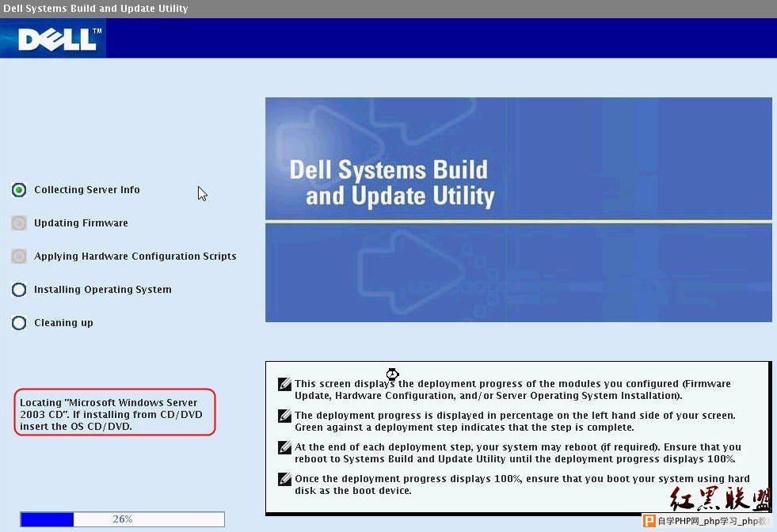Click the note icon beside 'The deployment progress'
777x532 pixels.
[x=284, y=416]
